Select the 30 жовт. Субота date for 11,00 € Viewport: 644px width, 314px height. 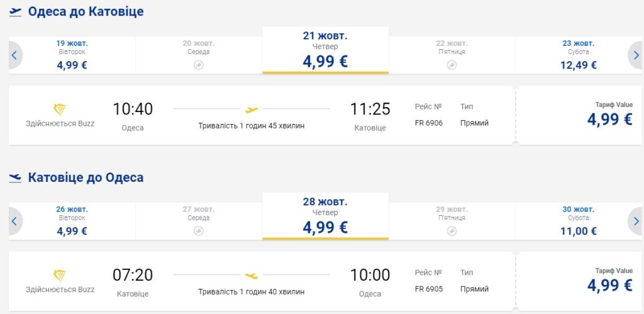coord(578,221)
